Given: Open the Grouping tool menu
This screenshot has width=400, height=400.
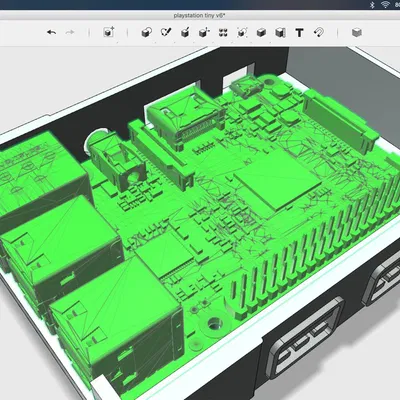Looking at the screenshot, I should point(242,32).
